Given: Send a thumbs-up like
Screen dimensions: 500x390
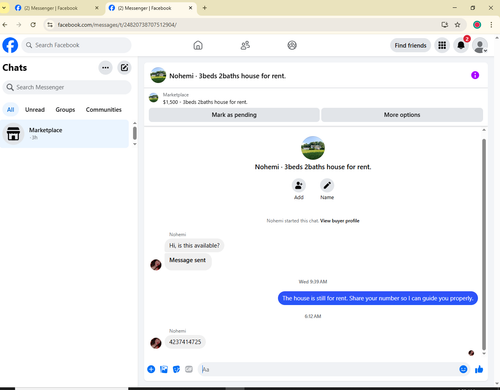Looking at the screenshot, I should tap(479, 369).
